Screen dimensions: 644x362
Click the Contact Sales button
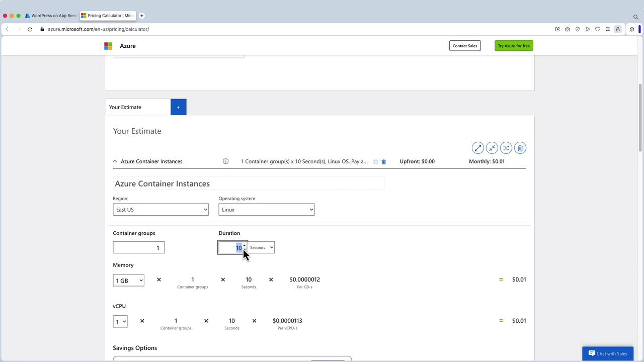pos(464,46)
